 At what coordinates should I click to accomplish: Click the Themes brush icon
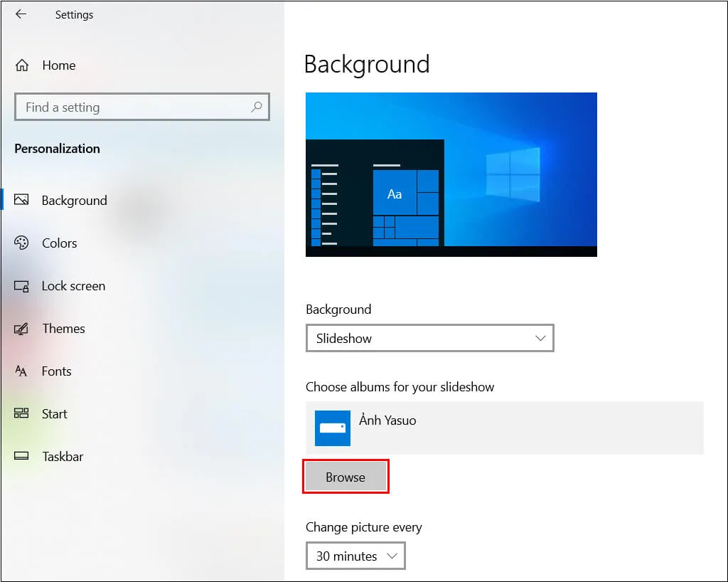pyautogui.click(x=21, y=329)
